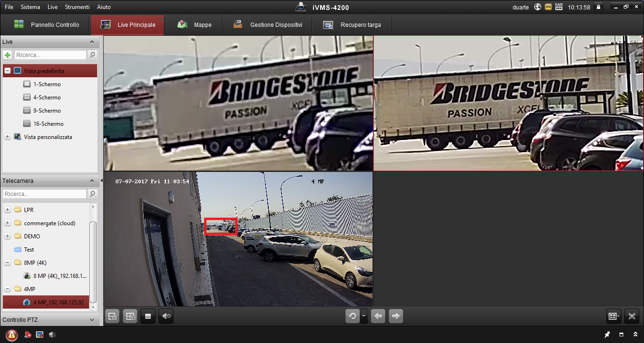Click the auto-switch refresh button

[x=352, y=316]
